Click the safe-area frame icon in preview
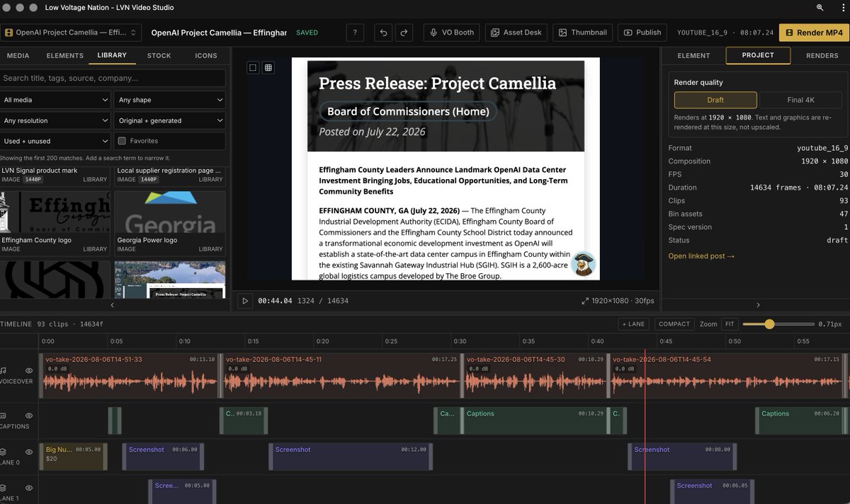Image resolution: width=850 pixels, height=504 pixels. 253,67
